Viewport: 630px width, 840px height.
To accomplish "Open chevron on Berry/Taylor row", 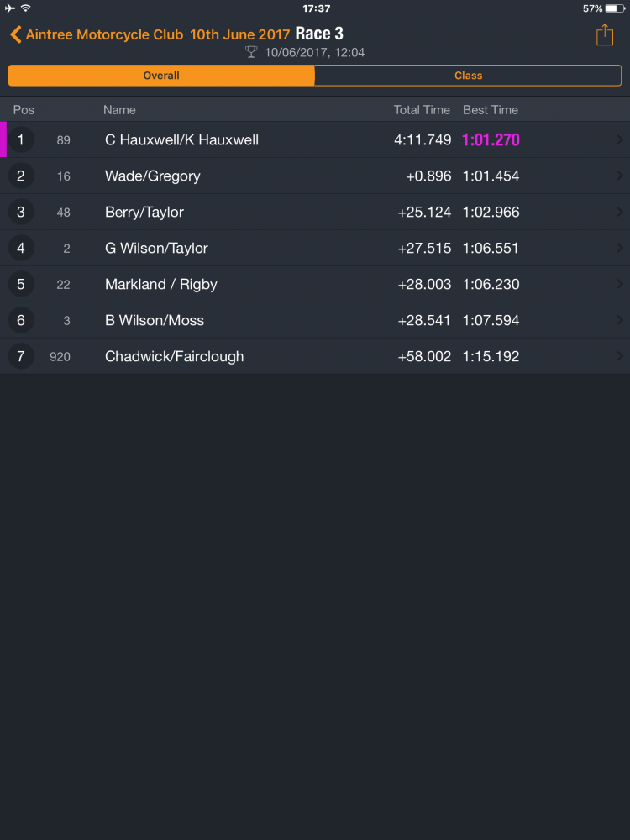I will (x=620, y=213).
